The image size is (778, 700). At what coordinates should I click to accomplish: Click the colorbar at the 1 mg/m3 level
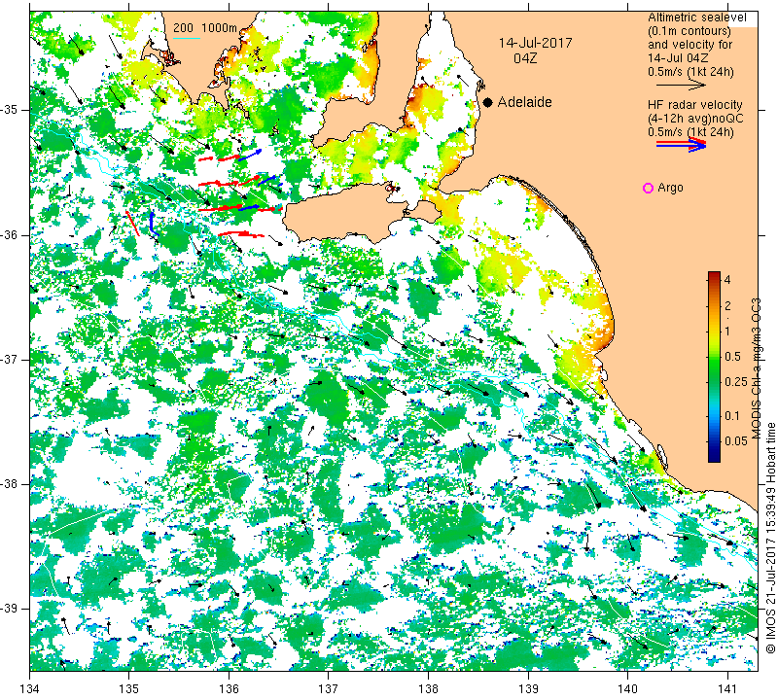click(x=714, y=331)
